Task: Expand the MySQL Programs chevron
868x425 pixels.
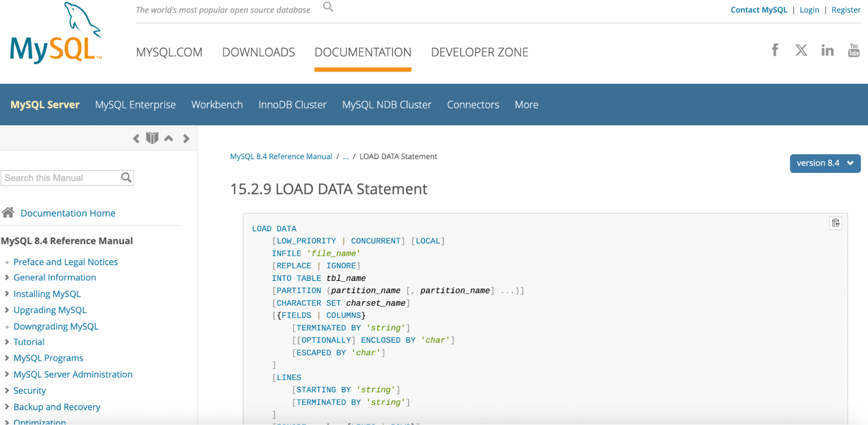Action: point(7,358)
